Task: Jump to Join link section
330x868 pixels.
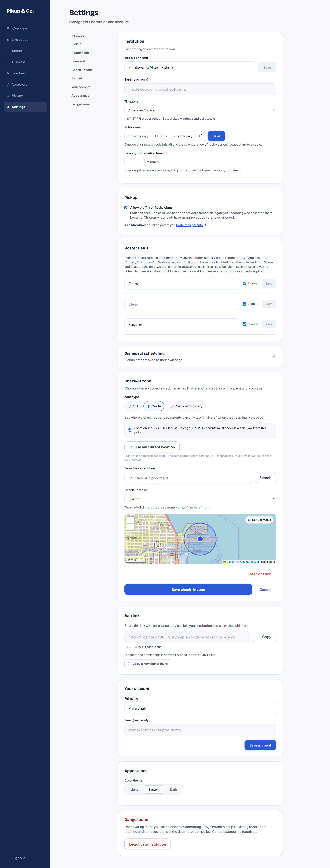Action: click(x=77, y=78)
